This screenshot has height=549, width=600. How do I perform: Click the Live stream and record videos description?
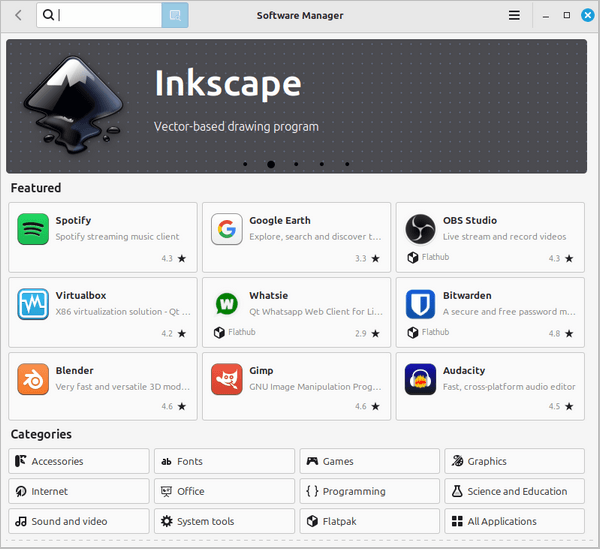point(504,236)
